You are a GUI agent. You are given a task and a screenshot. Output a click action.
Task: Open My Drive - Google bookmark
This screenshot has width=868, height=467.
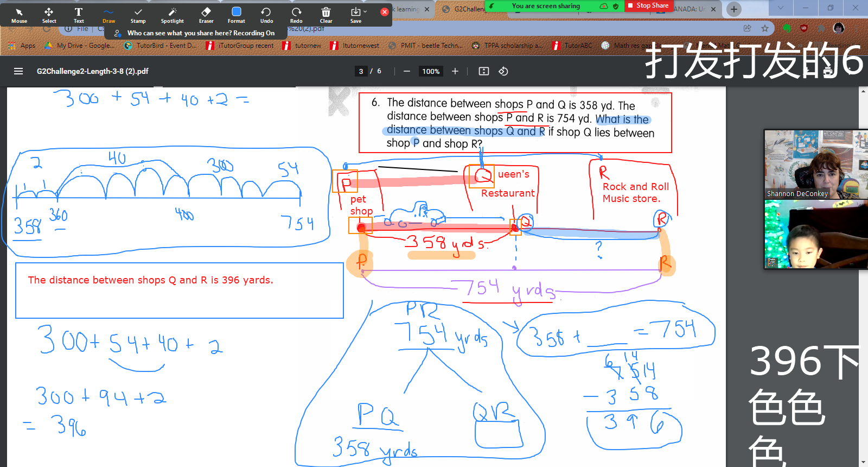80,46
